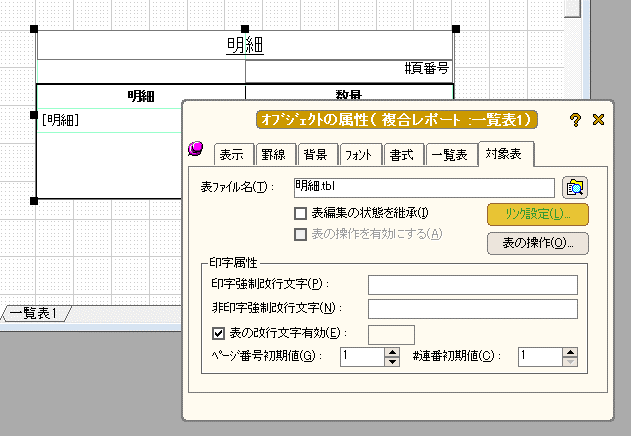631x436 pixels.
Task: Select the 一覧表1 sheet tab at bottom
Action: 33,314
